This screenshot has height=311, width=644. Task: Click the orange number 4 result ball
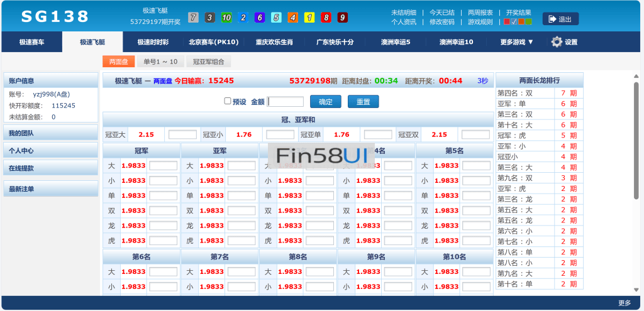(x=293, y=18)
